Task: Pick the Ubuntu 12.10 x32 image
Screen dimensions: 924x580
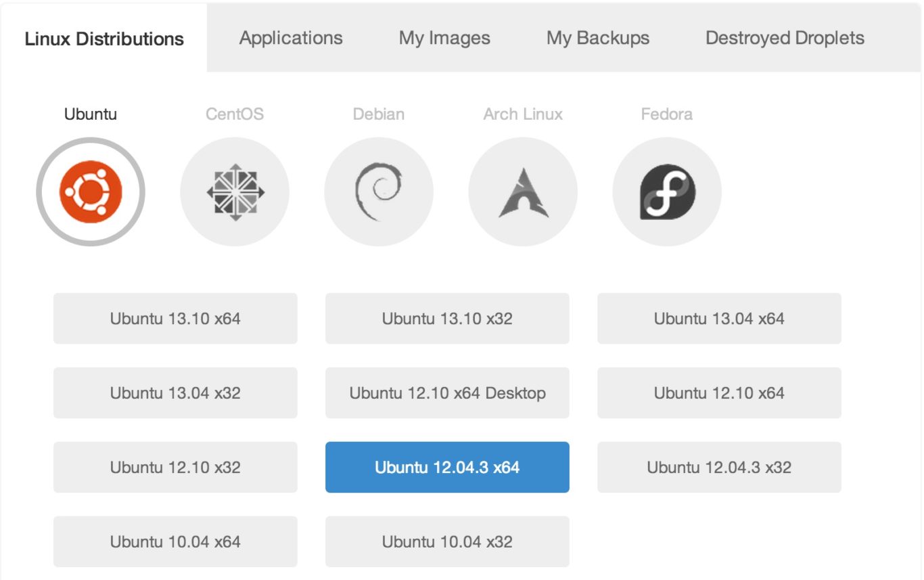Action: coord(175,467)
